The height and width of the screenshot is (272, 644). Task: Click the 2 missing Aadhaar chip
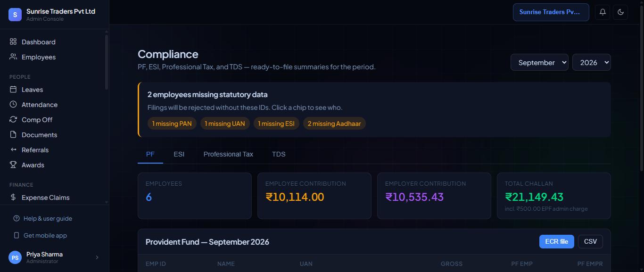pyautogui.click(x=334, y=124)
